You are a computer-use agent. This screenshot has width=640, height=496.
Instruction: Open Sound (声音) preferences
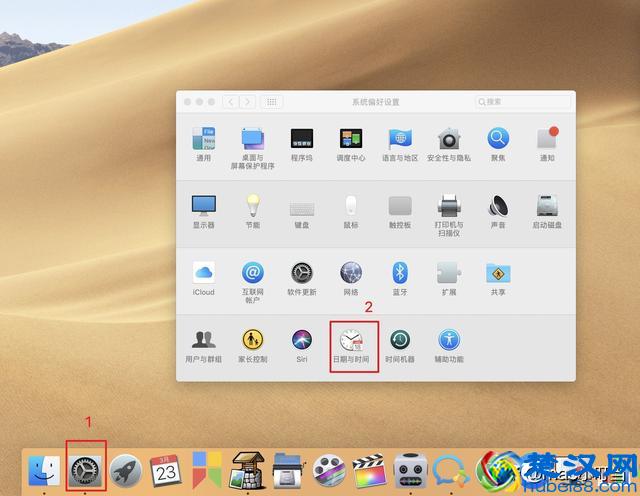point(498,211)
